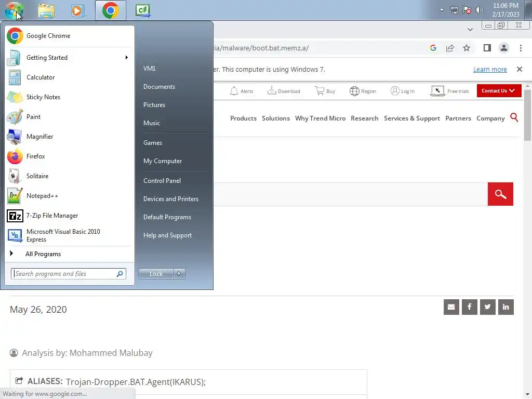The width and height of the screenshot is (532, 399).
Task: Click the red search button
Action: point(500,194)
